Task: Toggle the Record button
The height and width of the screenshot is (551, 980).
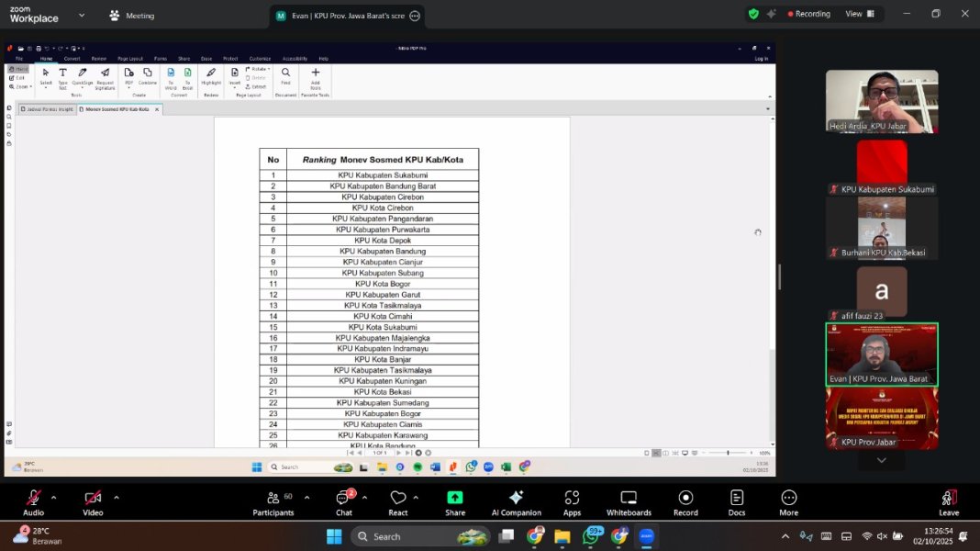Action: [685, 502]
